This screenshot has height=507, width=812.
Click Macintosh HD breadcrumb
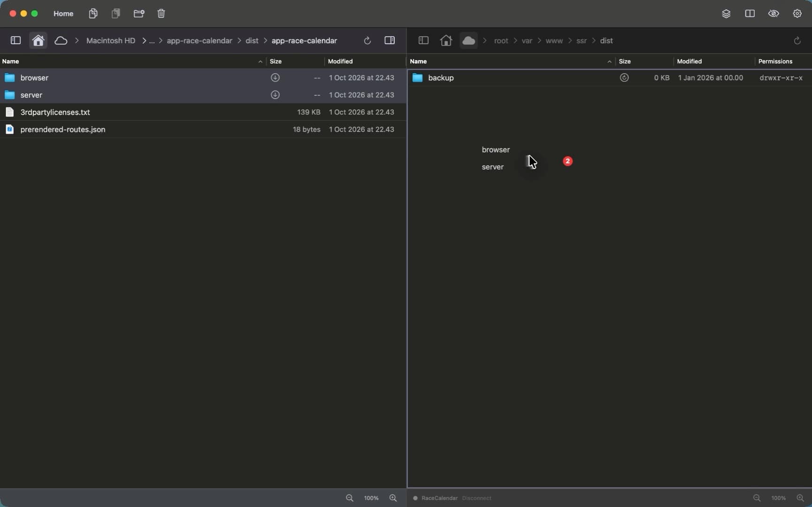111,41
